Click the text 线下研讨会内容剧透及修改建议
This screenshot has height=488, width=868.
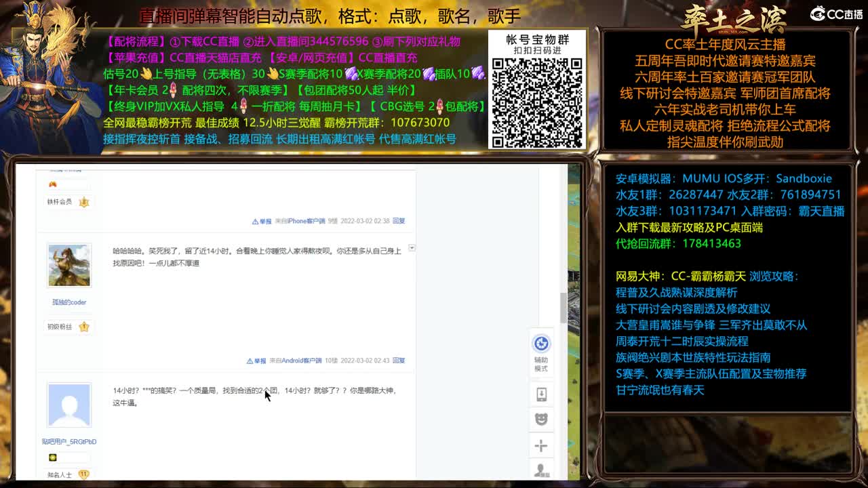(x=693, y=309)
